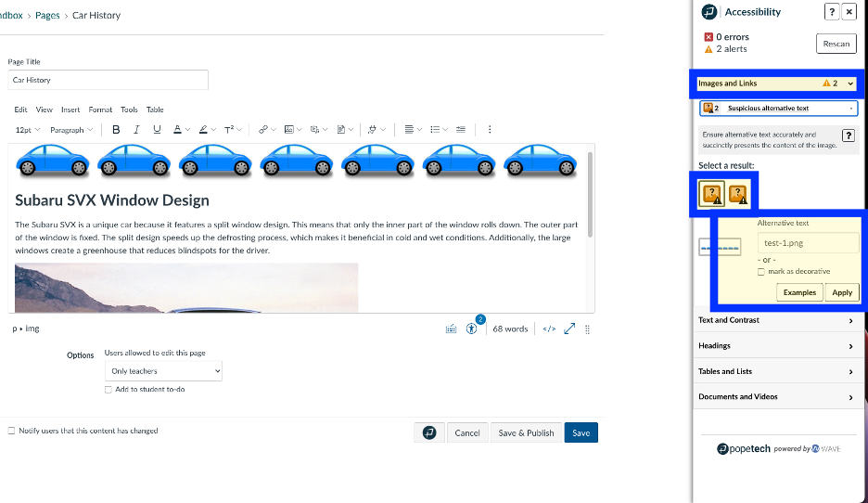Expand the Headings section
Viewport: 868px width, 503px height.
click(x=776, y=345)
